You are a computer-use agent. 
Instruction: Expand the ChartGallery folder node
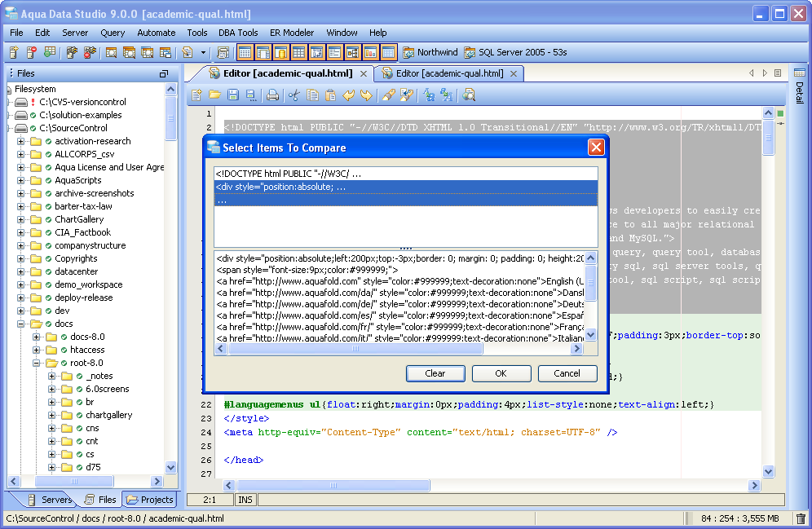point(22,219)
